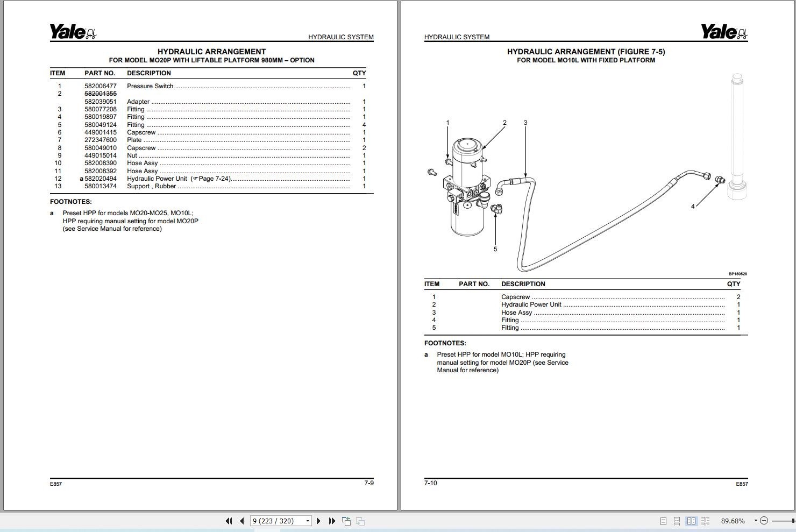Image resolution: width=796 pixels, height=532 pixels.
Task: Click the previous-view navigation icon
Action: pyautogui.click(x=347, y=520)
